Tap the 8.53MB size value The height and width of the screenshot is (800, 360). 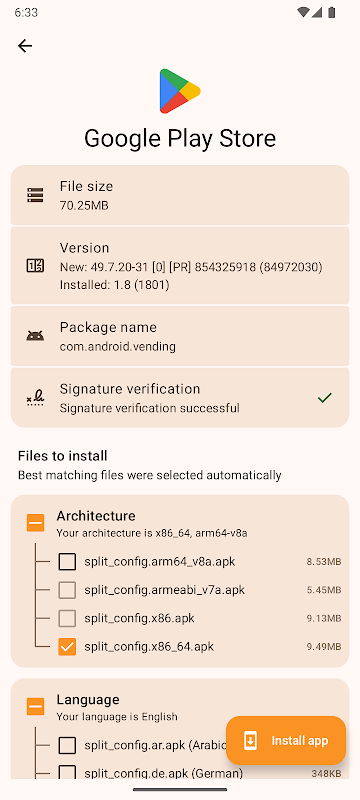324,562
